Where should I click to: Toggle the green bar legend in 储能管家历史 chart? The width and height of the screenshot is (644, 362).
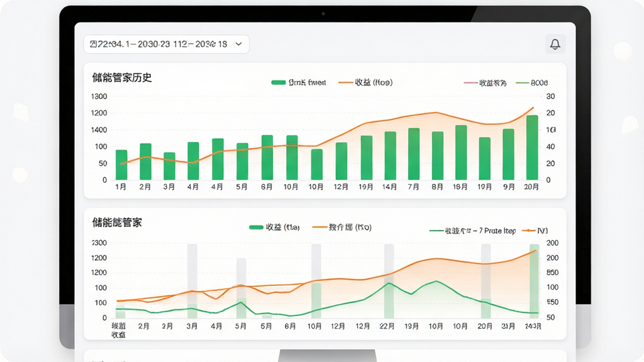coord(299,82)
